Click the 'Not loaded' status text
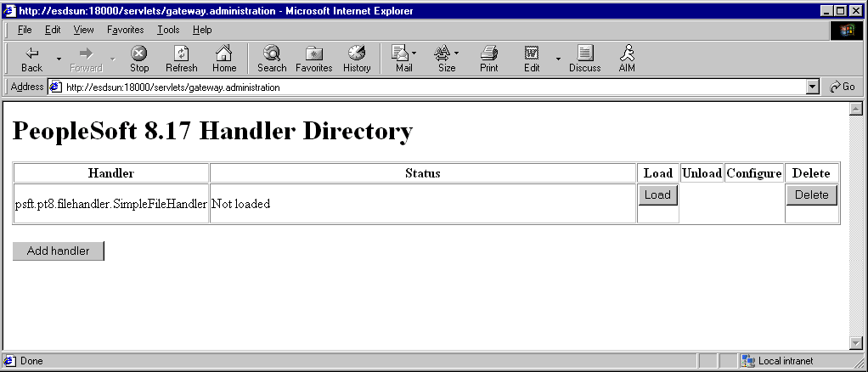 click(241, 204)
